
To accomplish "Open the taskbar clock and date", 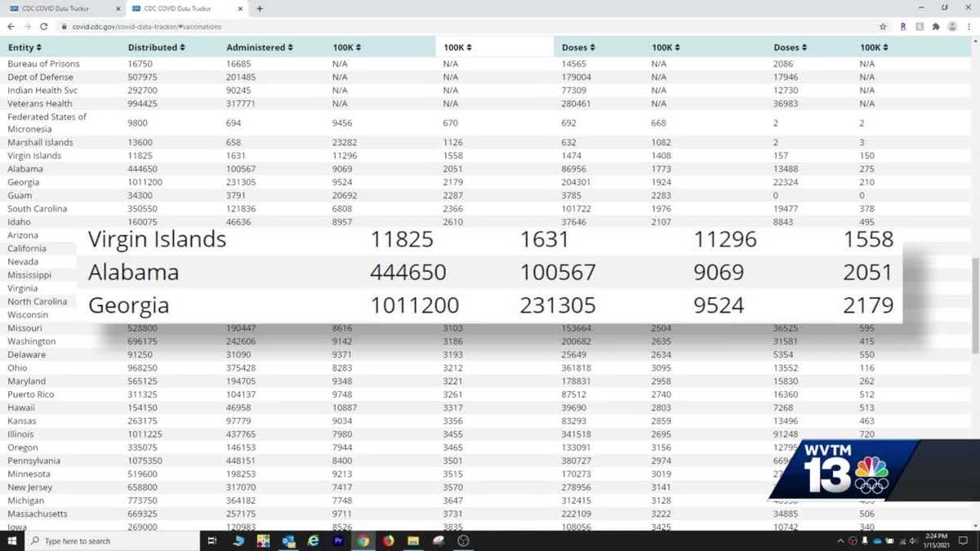I will point(936,540).
